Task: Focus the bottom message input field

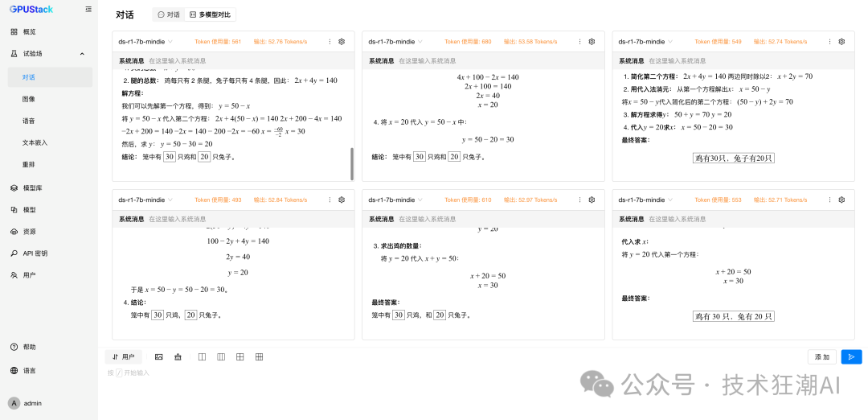Action: click(x=483, y=373)
